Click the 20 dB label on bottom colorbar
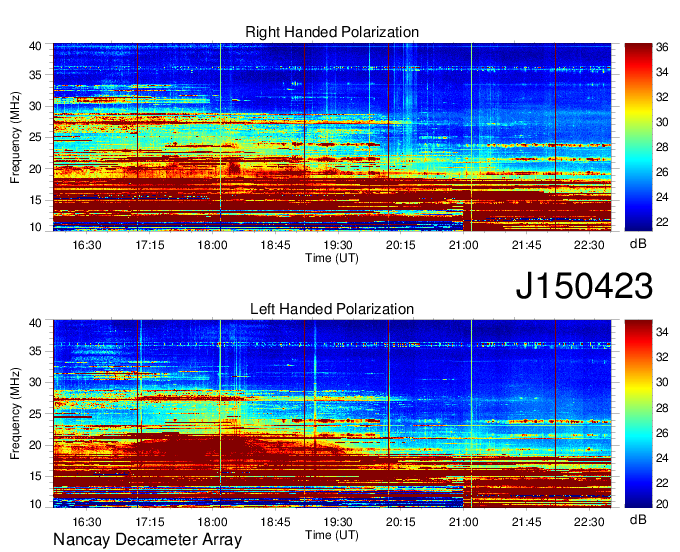The height and width of the screenshot is (552, 680). coord(662,503)
